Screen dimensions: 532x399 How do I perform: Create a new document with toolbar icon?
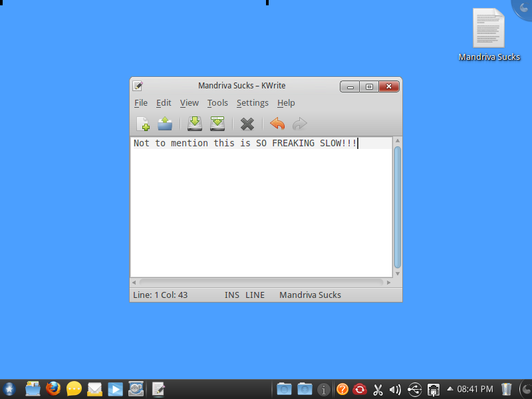pyautogui.click(x=143, y=124)
